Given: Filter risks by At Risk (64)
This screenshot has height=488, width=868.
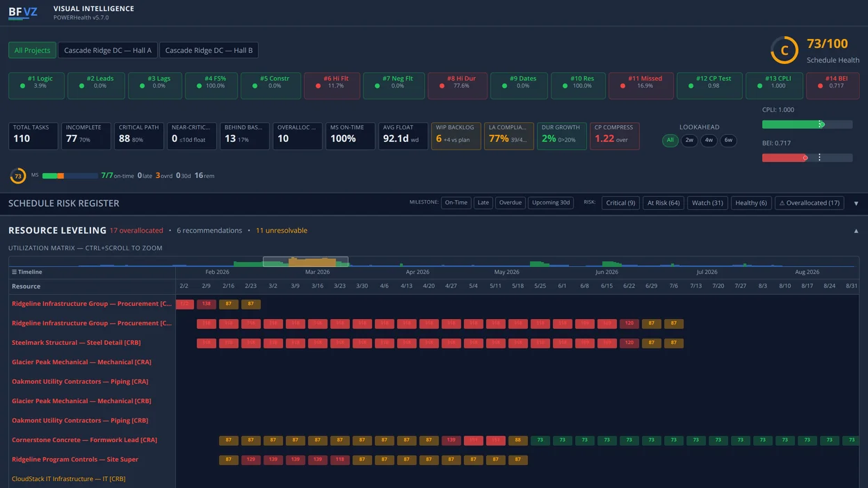Looking at the screenshot, I should (x=664, y=203).
